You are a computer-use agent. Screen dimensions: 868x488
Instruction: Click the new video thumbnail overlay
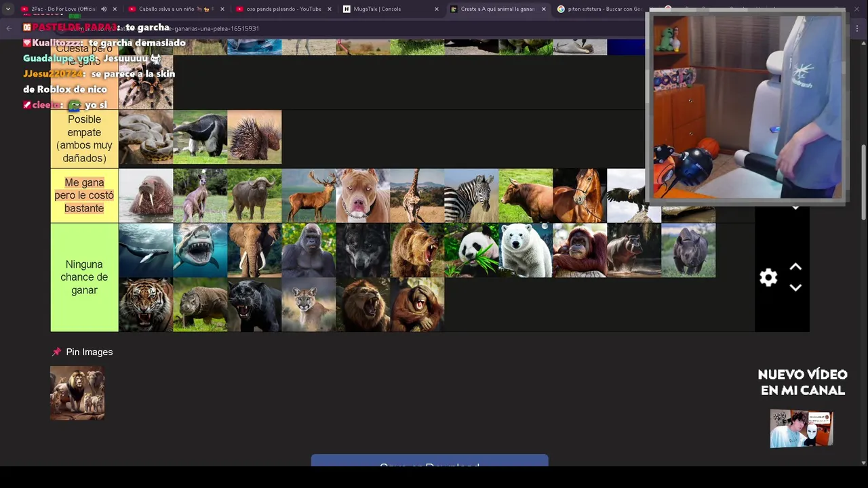pos(802,428)
